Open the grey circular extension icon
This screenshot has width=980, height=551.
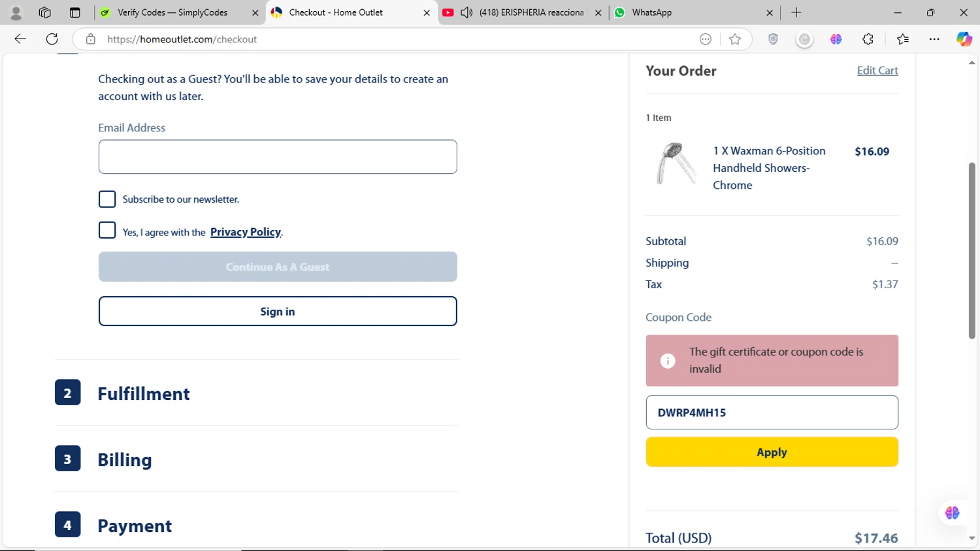tap(804, 39)
